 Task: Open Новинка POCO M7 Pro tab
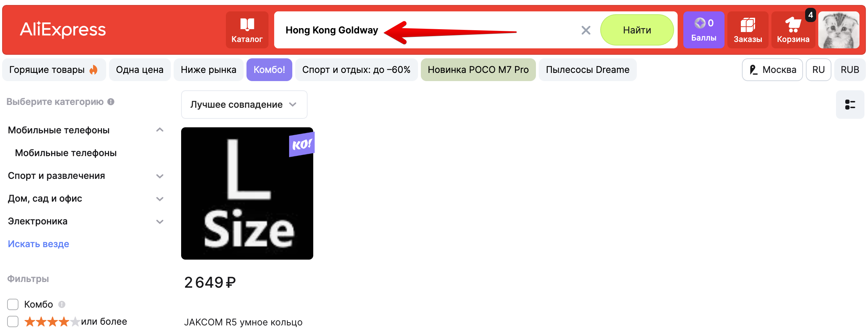pyautogui.click(x=478, y=70)
